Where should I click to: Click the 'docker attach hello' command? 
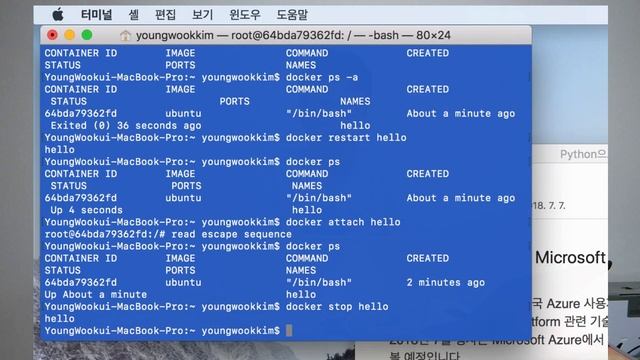click(x=343, y=222)
